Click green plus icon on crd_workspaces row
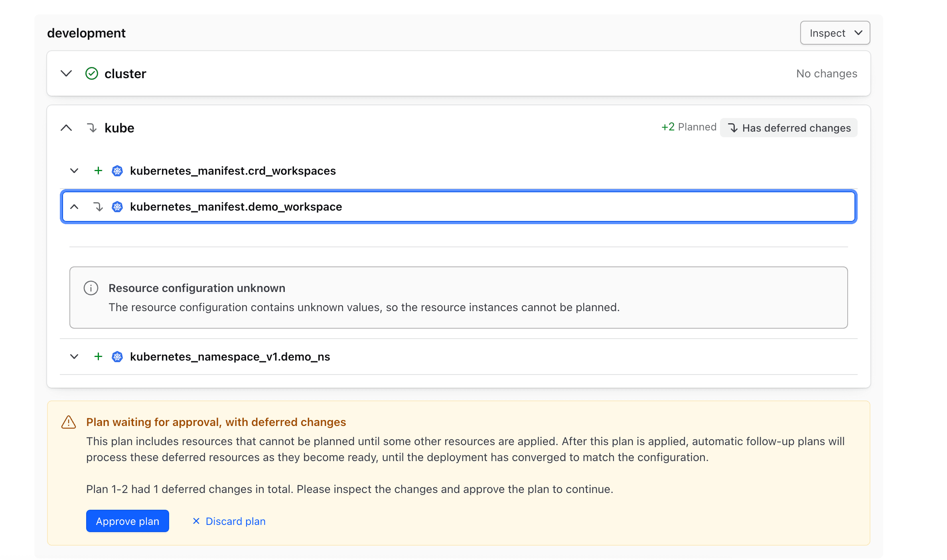The height and width of the screenshot is (560, 947). [x=98, y=171]
